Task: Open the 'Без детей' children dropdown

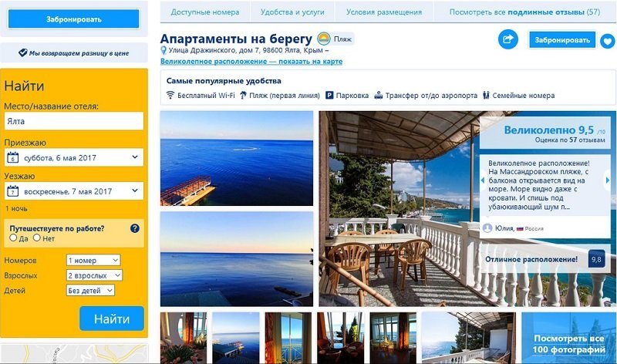Action: click(x=90, y=291)
